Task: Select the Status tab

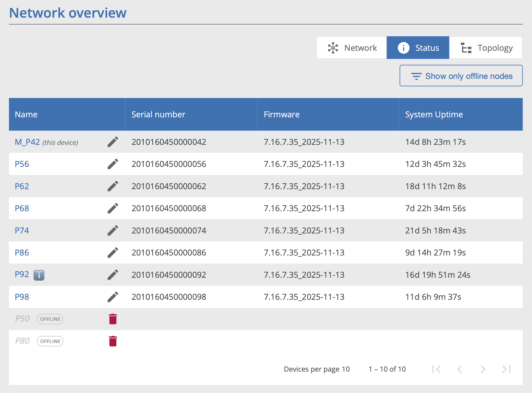Action: coord(418,48)
